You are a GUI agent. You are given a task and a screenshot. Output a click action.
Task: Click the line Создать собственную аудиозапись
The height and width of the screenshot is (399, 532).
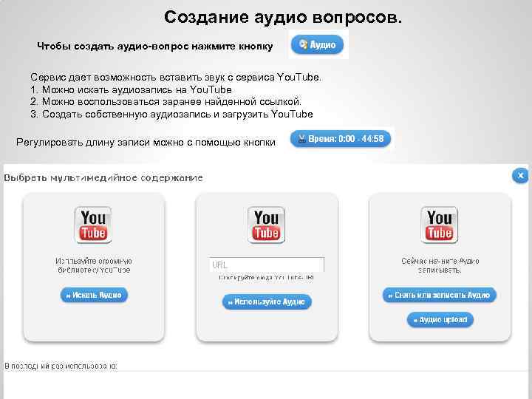[x=171, y=114]
